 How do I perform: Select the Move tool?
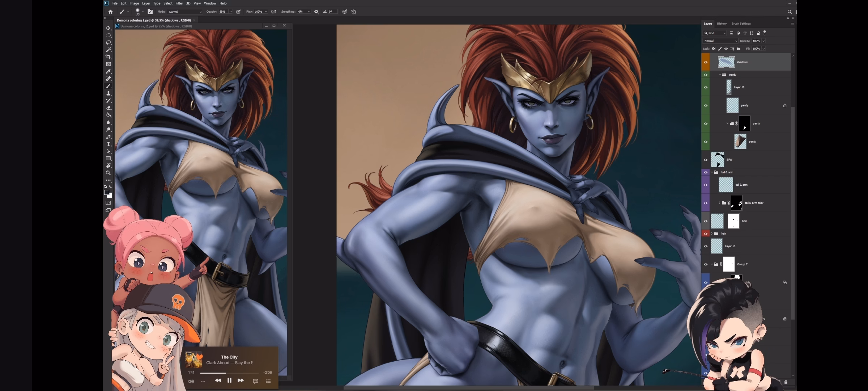pyautogui.click(x=108, y=28)
